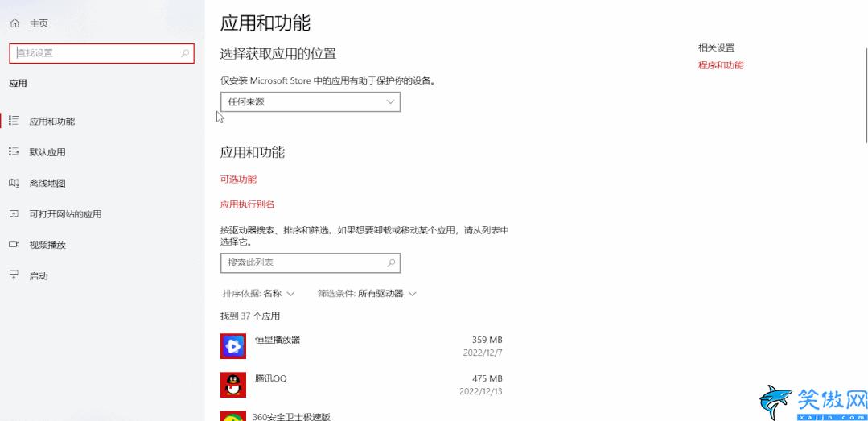Viewport: 868px width, 421px height.
Task: Select 启动 in the sidebar
Action: [39, 276]
